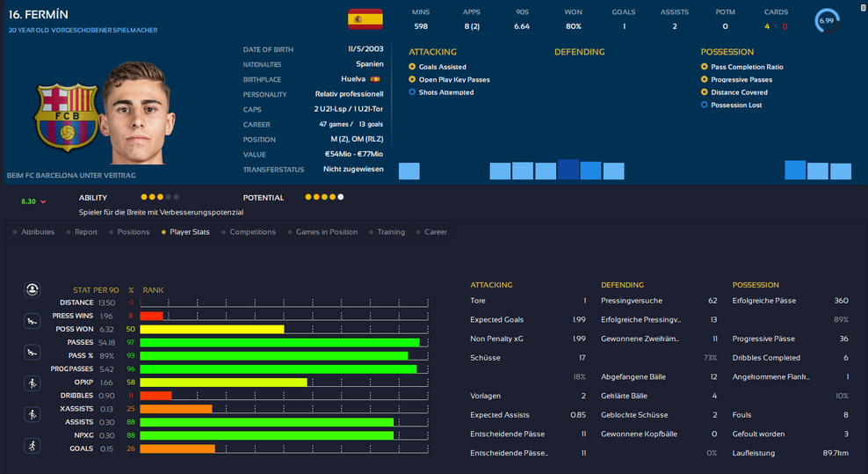This screenshot has width=868, height=474.
Task: Expand the red arrow next to 8.30
Action: pos(43,202)
